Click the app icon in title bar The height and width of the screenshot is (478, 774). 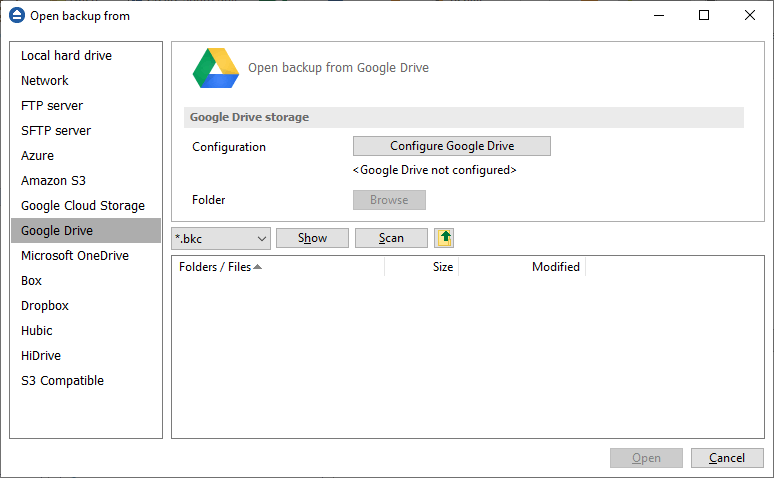click(17, 15)
